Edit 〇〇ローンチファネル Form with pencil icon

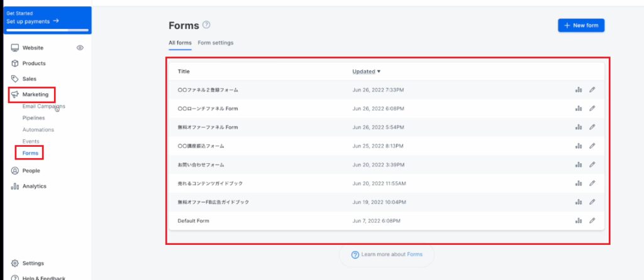tap(592, 108)
